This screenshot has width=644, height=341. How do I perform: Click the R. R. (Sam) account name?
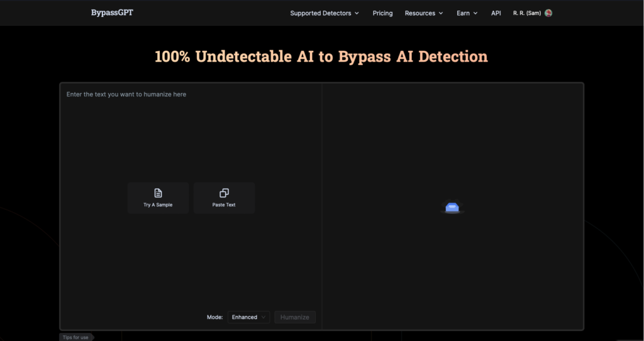coord(527,13)
